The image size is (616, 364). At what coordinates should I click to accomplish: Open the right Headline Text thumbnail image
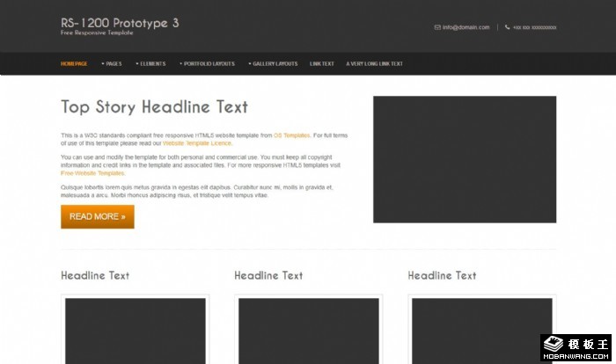(x=481, y=331)
